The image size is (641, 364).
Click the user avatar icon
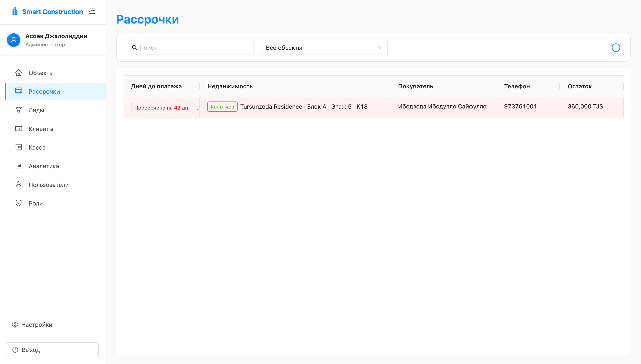click(x=14, y=40)
